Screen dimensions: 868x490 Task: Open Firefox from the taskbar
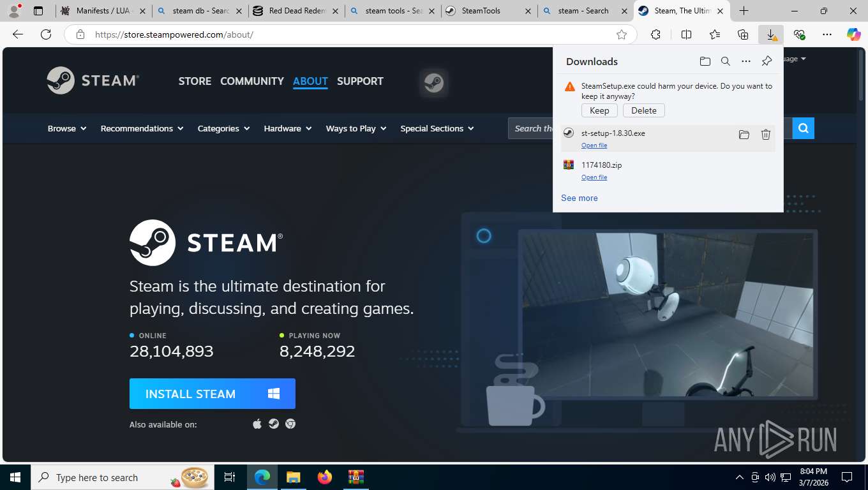tap(325, 477)
